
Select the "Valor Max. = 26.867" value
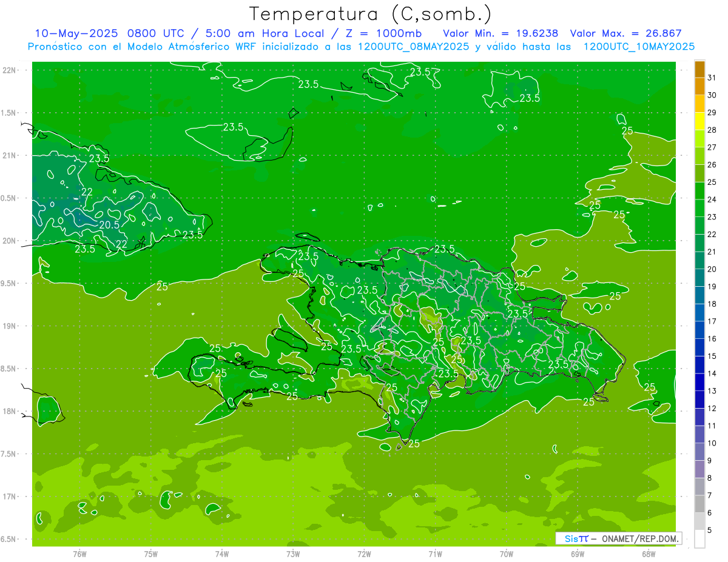625,33
